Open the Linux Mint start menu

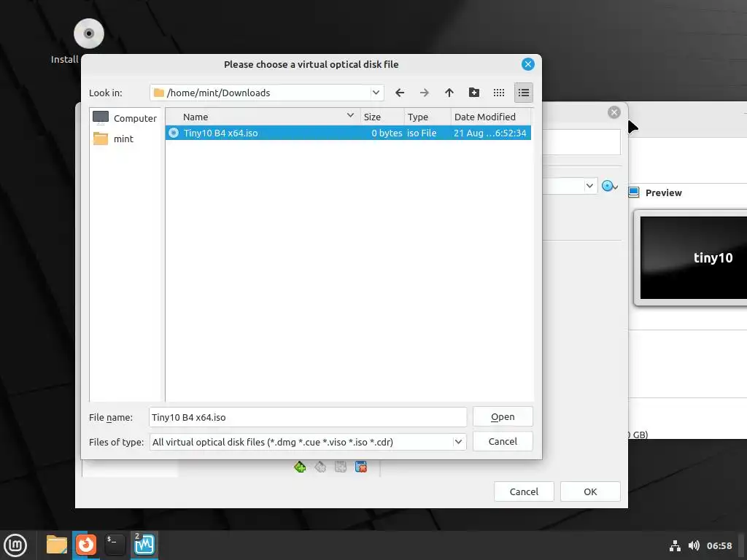[16, 545]
